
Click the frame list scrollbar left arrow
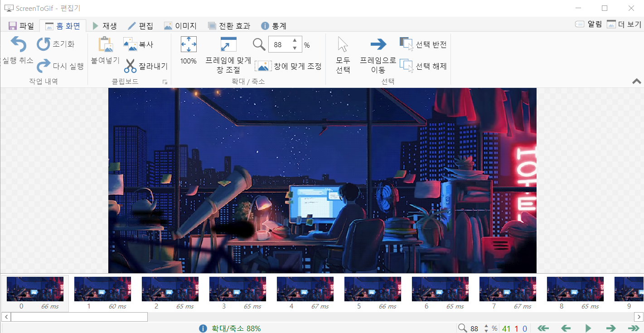click(6, 317)
